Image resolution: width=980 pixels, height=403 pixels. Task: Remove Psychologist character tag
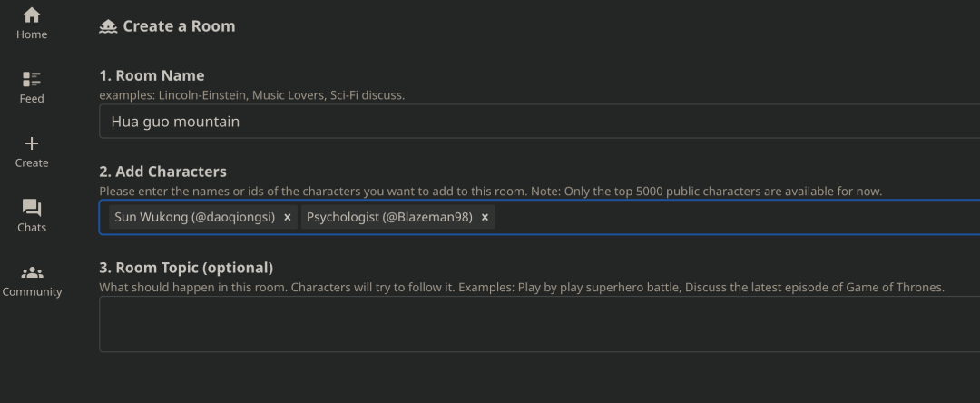[x=485, y=218]
